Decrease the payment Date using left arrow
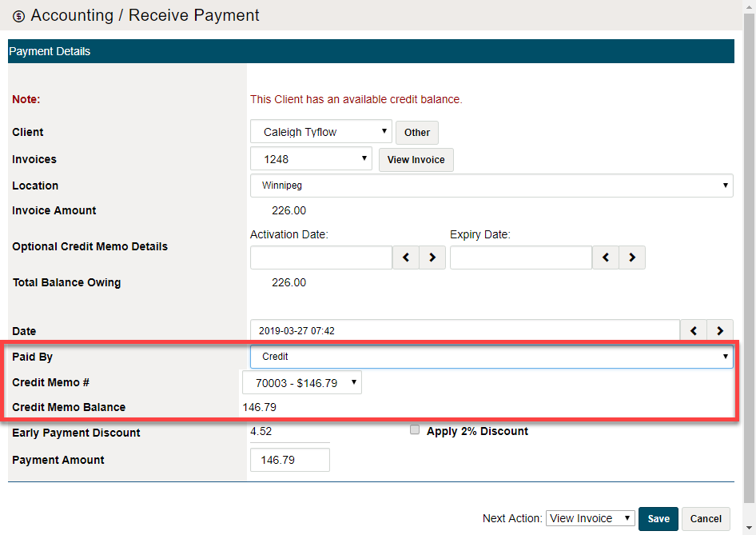This screenshot has height=535, width=756. (693, 330)
